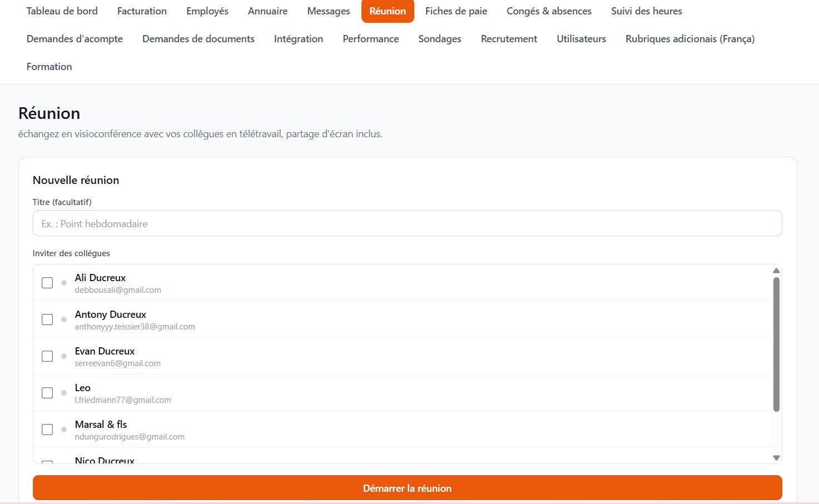Open Rubriques adicionais (França) tab
Viewport: 819px width, 504px height.
coord(690,39)
